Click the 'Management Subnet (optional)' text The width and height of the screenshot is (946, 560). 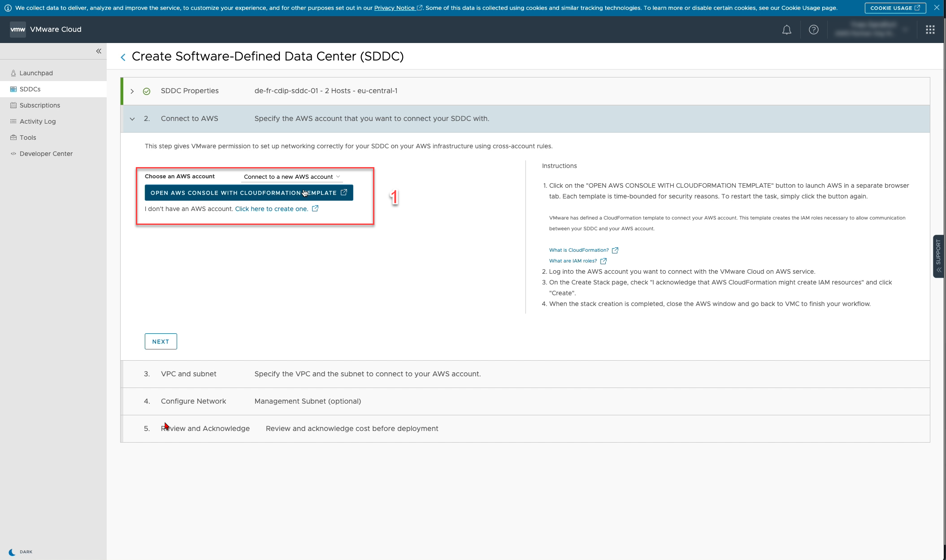[308, 401]
